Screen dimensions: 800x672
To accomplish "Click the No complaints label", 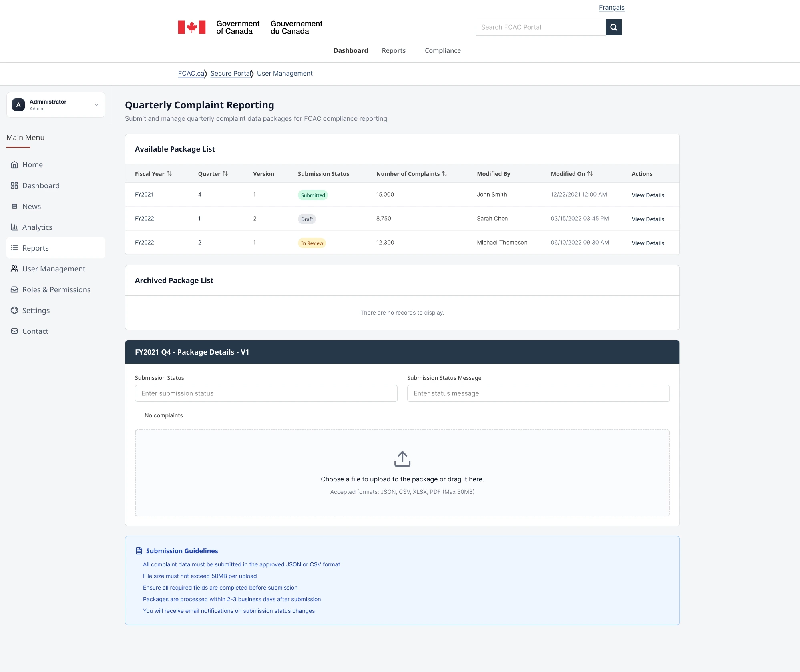I will [x=163, y=415].
